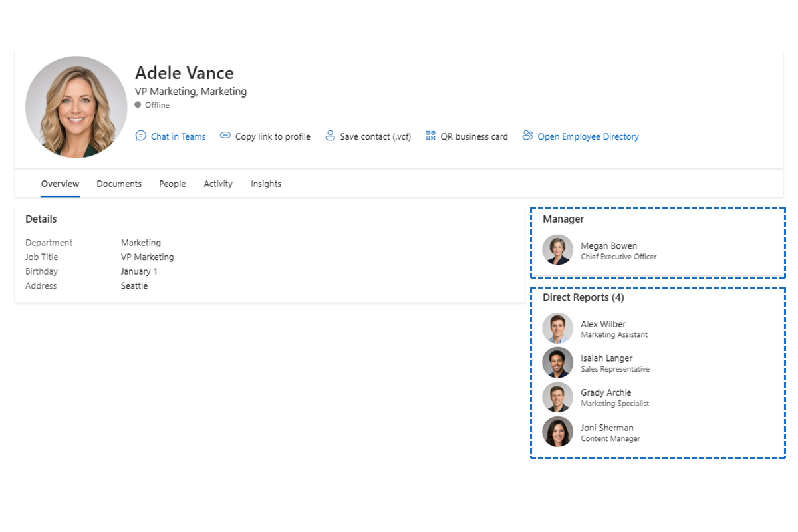Open Alex Wilber's profile name

(x=603, y=324)
